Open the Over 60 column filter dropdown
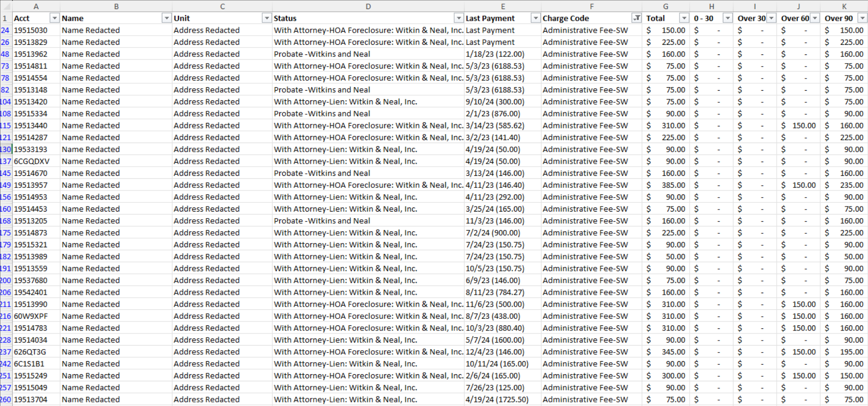 tap(815, 18)
